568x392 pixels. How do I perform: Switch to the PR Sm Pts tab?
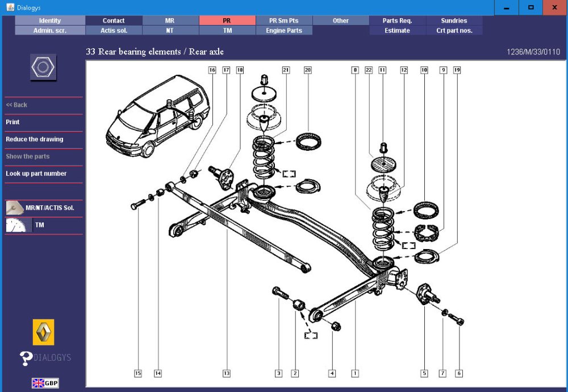[x=283, y=20]
